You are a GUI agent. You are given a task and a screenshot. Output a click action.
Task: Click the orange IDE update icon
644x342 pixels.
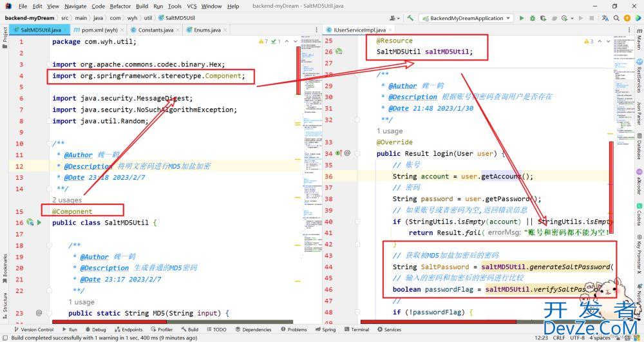coord(627,18)
